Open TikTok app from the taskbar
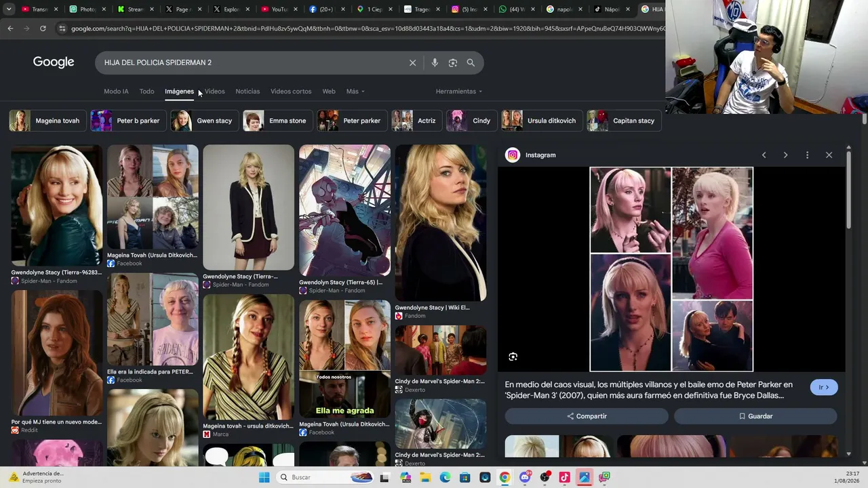The image size is (868, 488). 564,477
